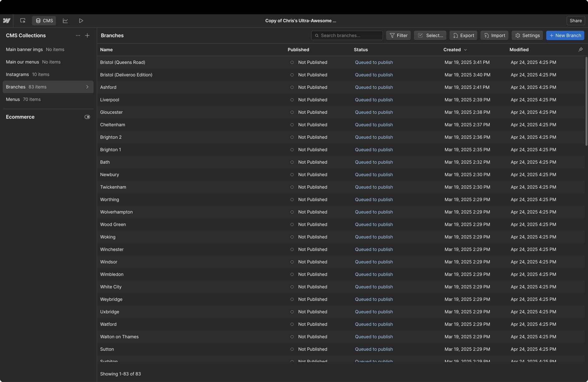Sort by the Modified column header

tap(519, 50)
